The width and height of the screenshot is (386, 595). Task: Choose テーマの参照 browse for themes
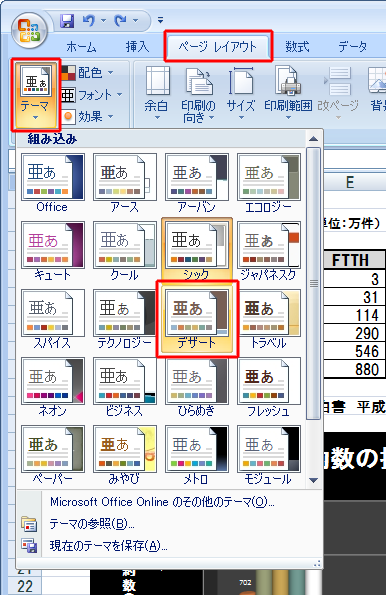tap(92, 524)
